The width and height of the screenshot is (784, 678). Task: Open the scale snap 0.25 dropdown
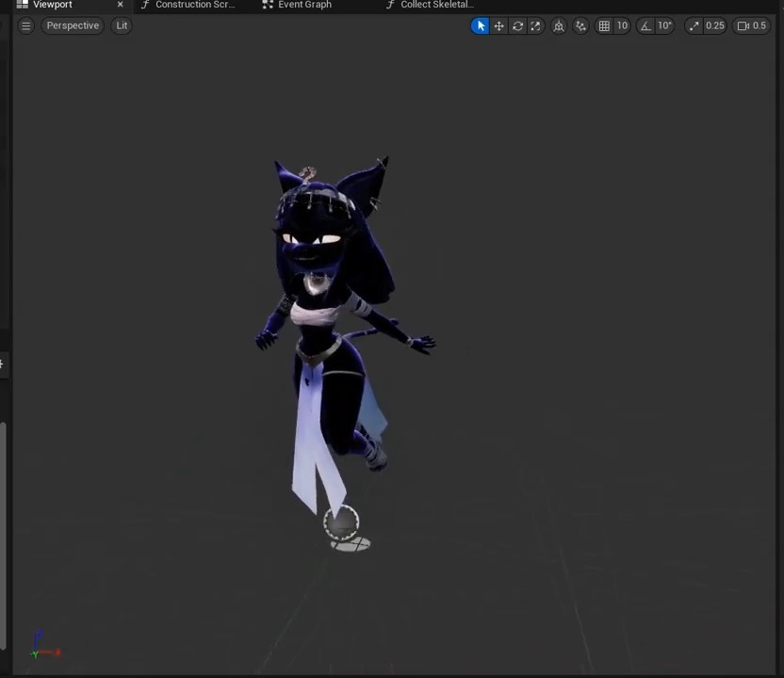715,26
